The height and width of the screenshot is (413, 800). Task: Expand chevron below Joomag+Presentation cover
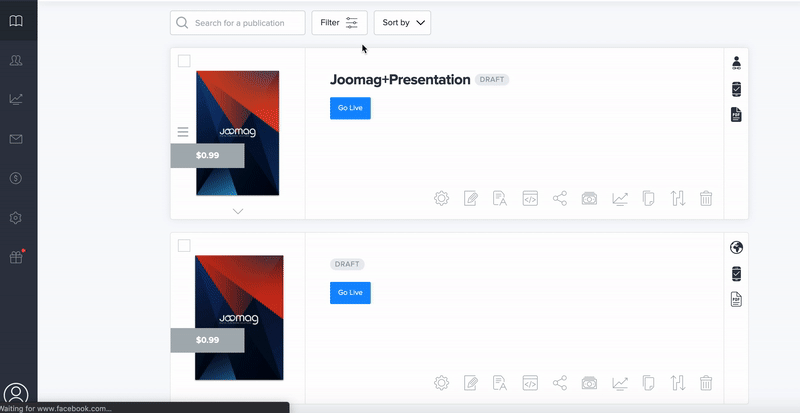[x=237, y=211]
